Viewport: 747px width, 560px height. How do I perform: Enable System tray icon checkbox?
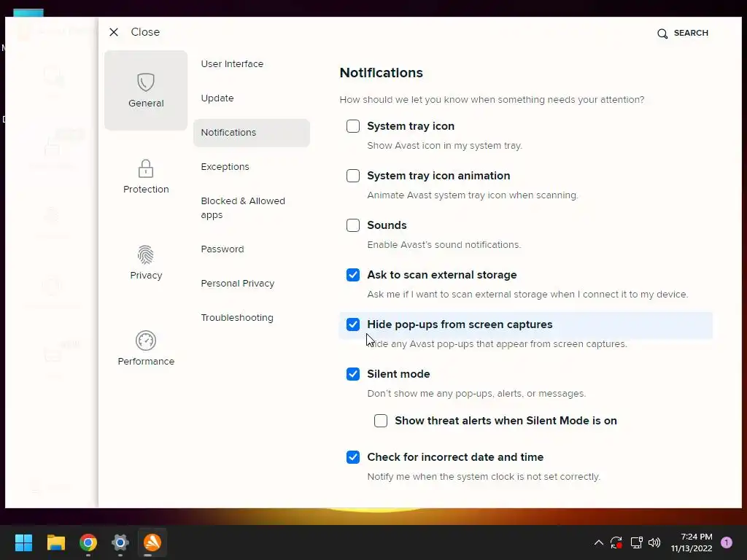pyautogui.click(x=353, y=126)
